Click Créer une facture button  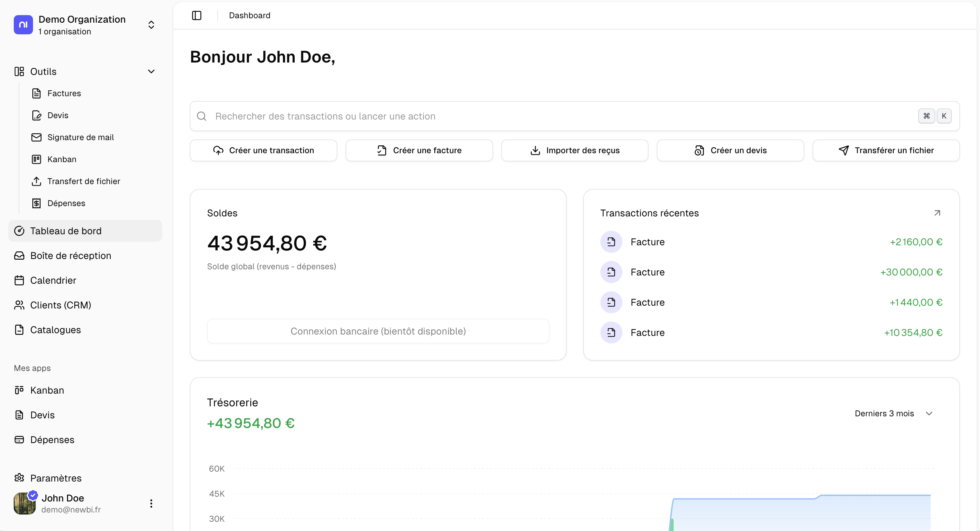click(419, 150)
